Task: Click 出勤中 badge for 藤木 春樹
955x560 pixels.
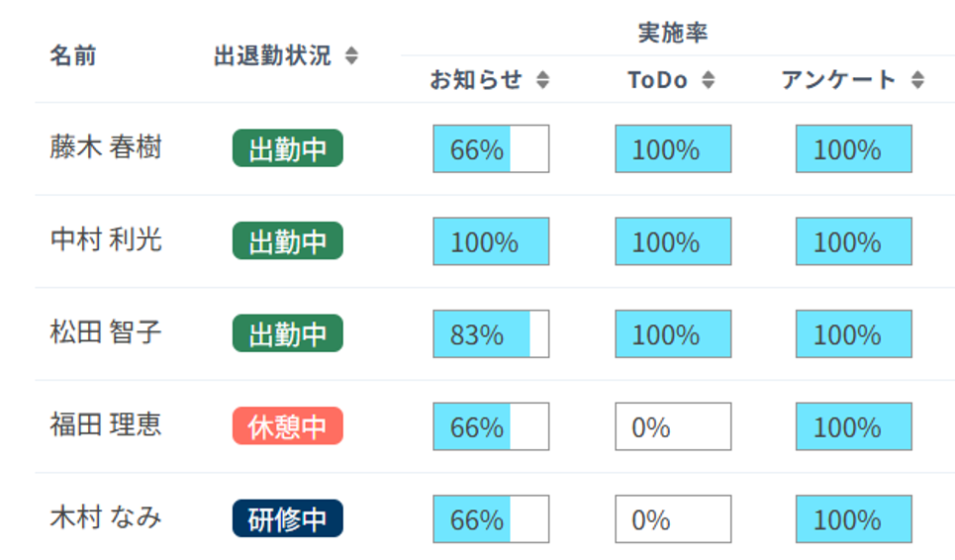Action: [x=288, y=148]
